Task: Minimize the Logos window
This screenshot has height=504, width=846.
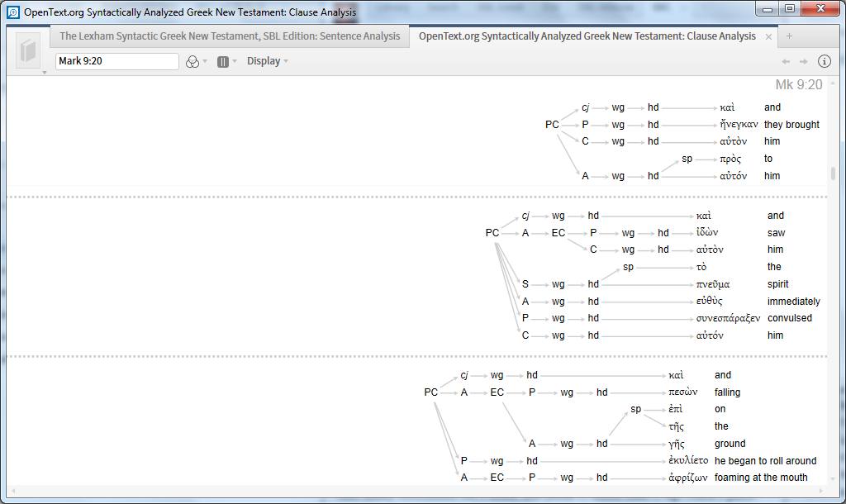Action: click(x=768, y=8)
